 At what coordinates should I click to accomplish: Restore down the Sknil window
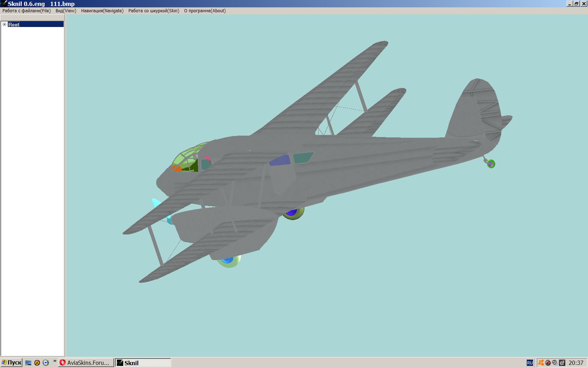pos(576,4)
